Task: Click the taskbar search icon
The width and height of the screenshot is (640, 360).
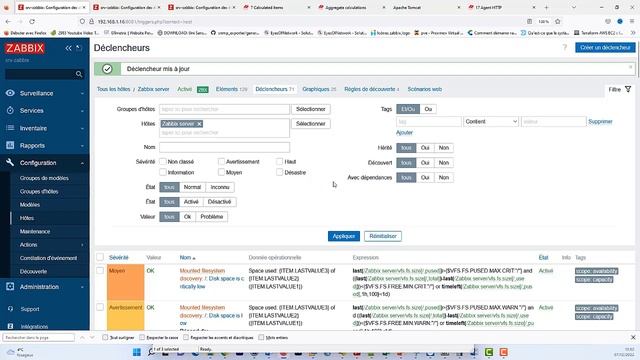Action: pyautogui.click(x=151, y=352)
